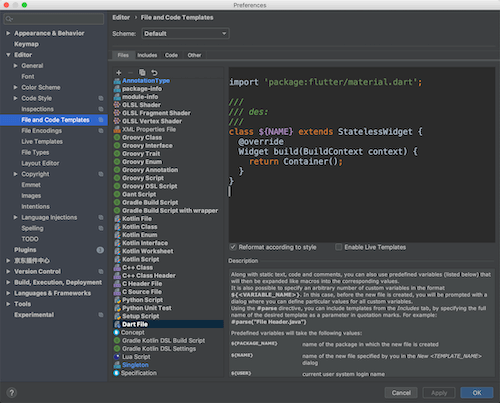Expand the General subsection
The height and width of the screenshot is (403, 500).
tap(16, 66)
